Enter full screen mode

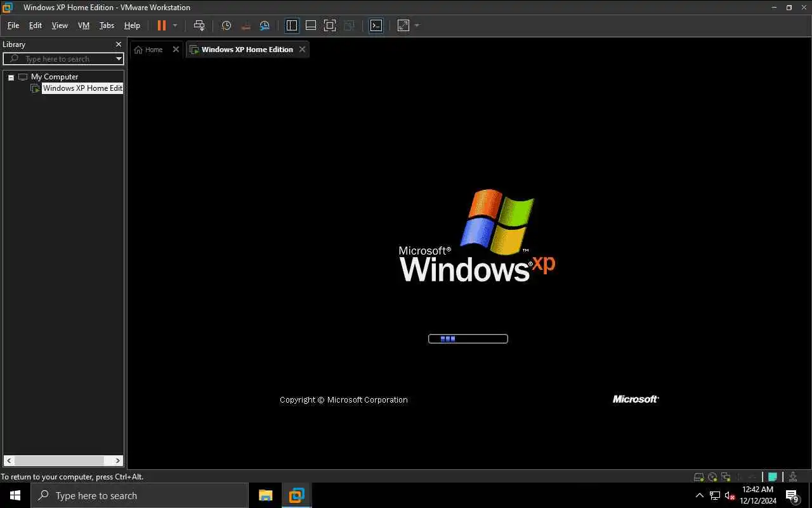[x=330, y=25]
